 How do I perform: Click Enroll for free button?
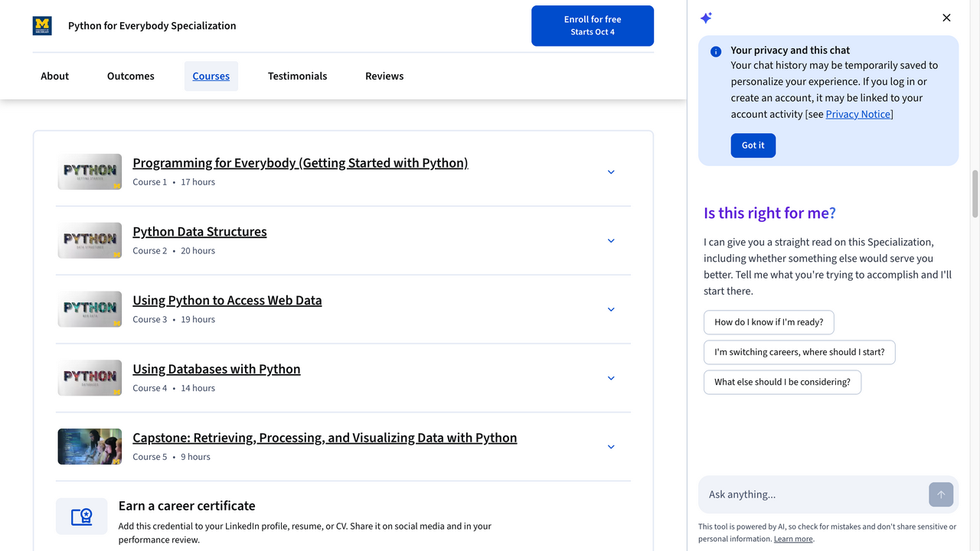pos(593,25)
